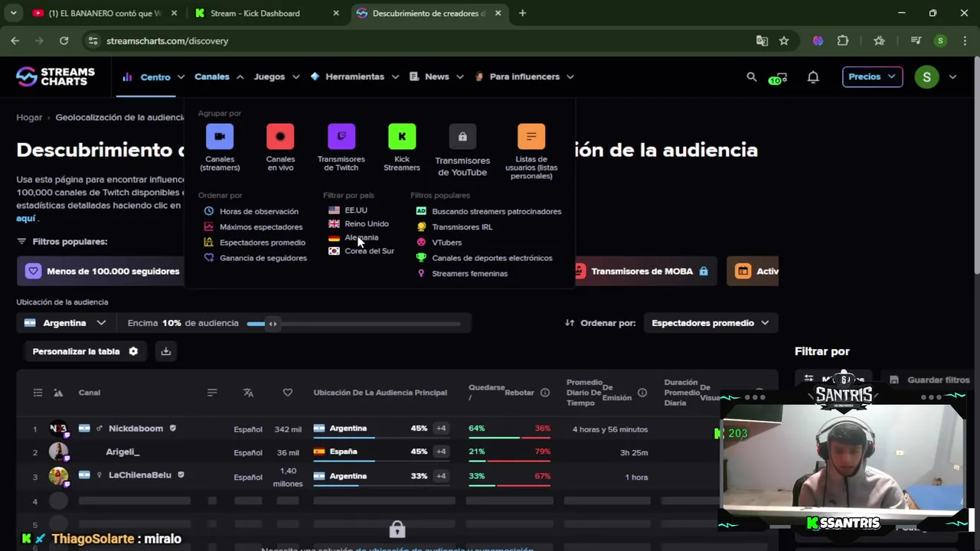
Task: Click the translate language column icon
Action: (x=248, y=393)
